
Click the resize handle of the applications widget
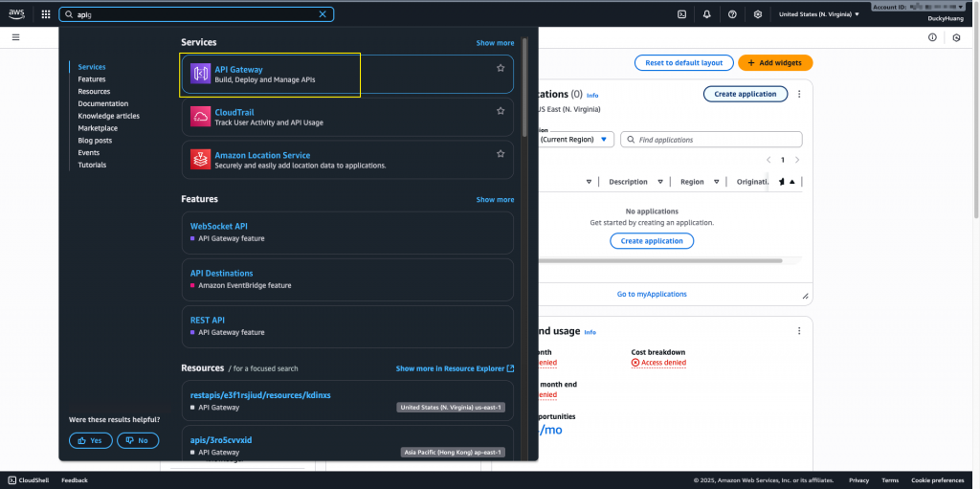[x=805, y=297]
